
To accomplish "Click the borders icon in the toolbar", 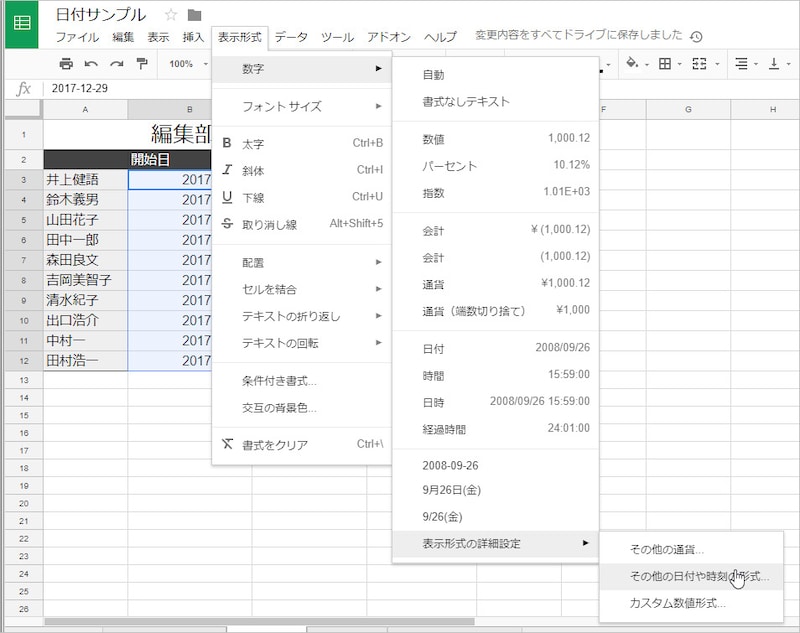I will point(665,64).
